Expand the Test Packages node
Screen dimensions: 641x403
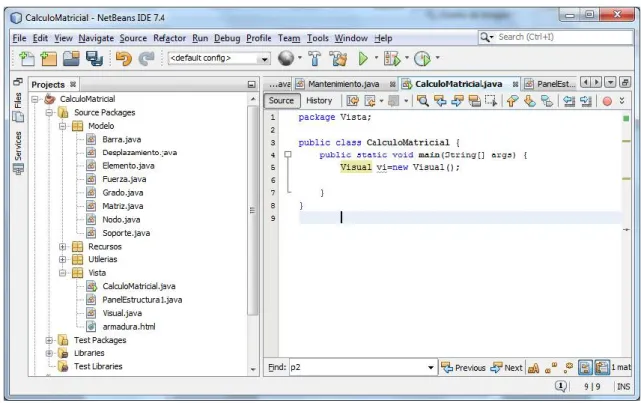49,340
